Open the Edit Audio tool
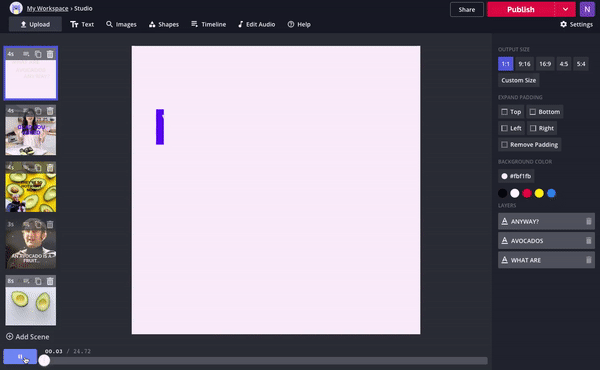 click(x=256, y=24)
